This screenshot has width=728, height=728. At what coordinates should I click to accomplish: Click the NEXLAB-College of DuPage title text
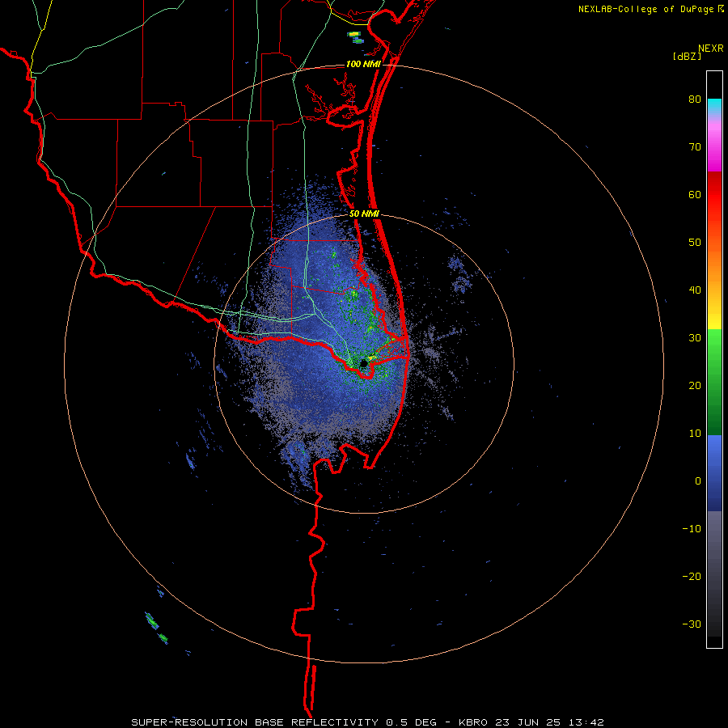click(x=645, y=9)
